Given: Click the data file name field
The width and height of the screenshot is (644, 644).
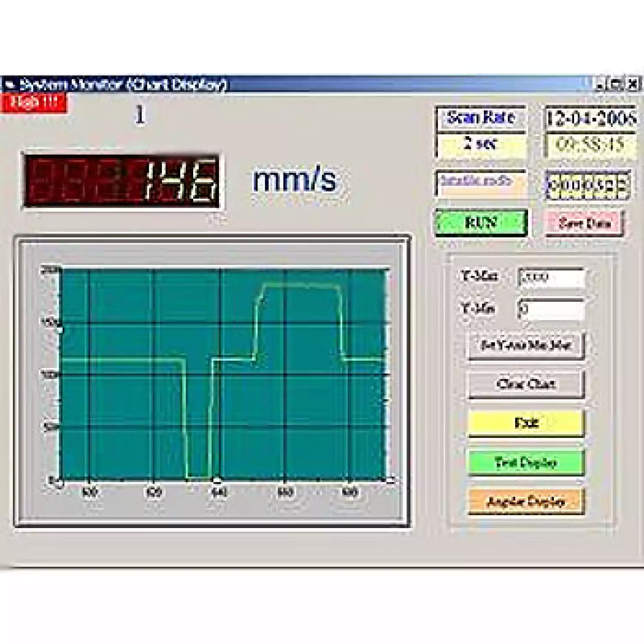Looking at the screenshot, I should (481, 182).
